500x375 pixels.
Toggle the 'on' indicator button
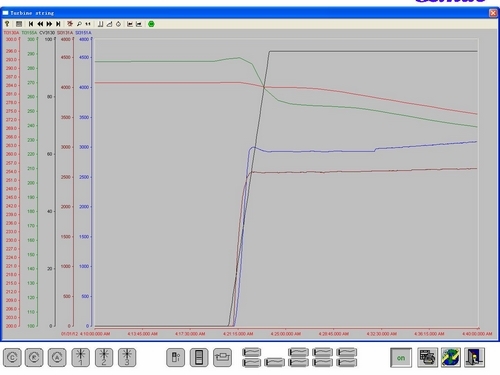401,358
